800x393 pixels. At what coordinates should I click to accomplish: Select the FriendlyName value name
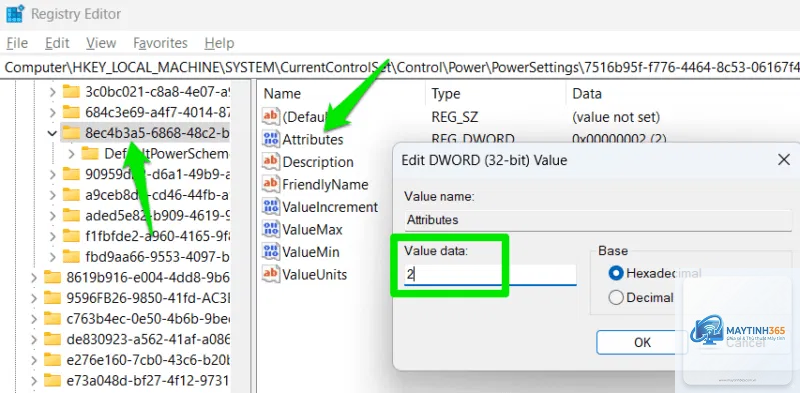pos(326,184)
